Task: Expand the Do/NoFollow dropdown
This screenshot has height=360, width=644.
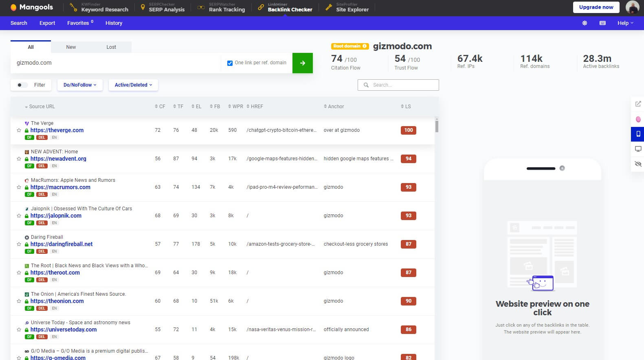Action: (80, 85)
